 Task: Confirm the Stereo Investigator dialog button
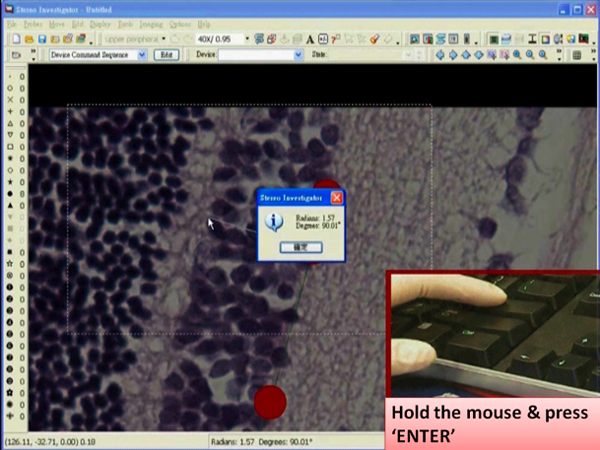coord(299,245)
